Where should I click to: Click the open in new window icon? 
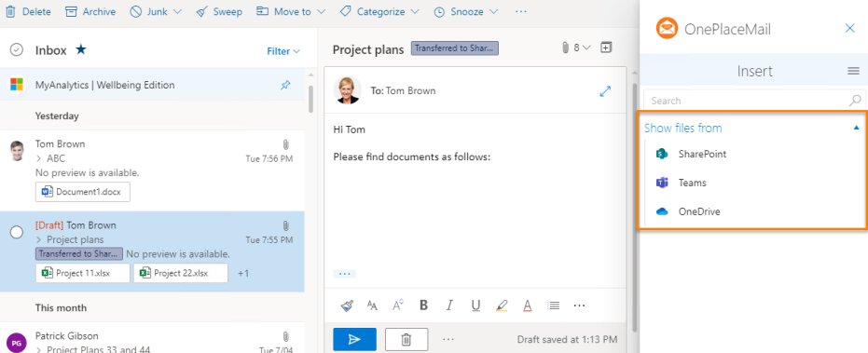(x=606, y=48)
